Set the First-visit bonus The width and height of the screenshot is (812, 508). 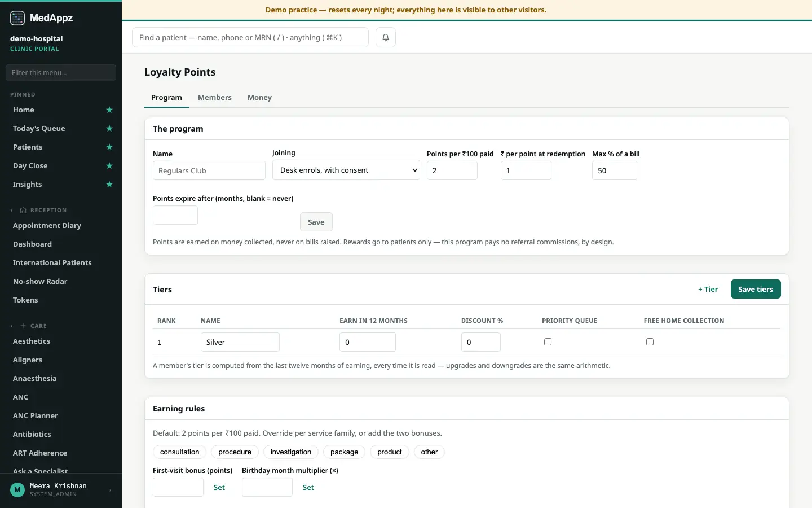coord(219,488)
